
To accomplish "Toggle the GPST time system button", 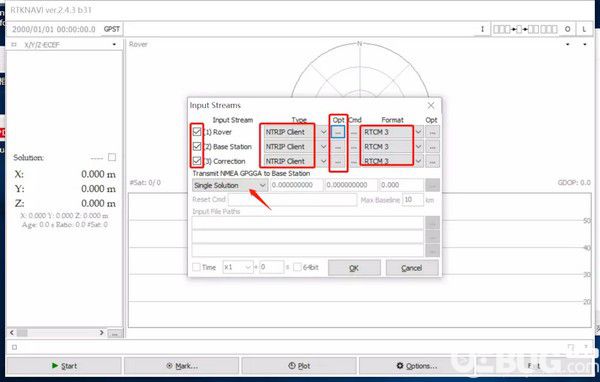I will pos(112,29).
